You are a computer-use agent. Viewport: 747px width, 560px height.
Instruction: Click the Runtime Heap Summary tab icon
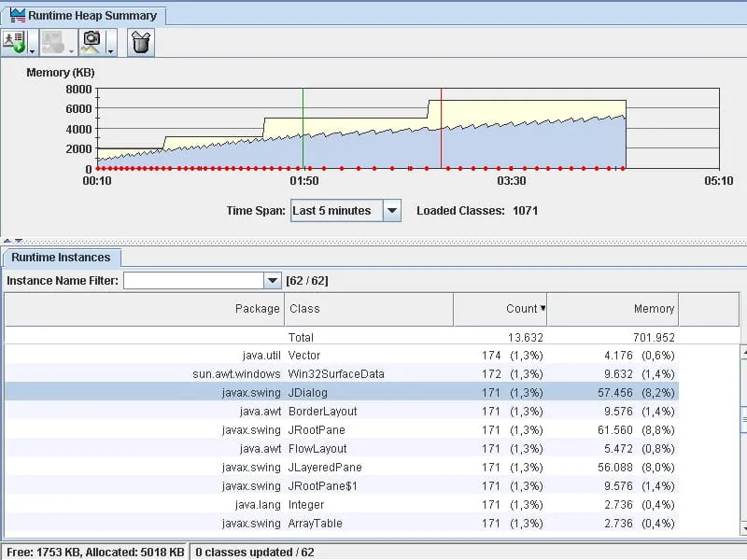pos(18,15)
